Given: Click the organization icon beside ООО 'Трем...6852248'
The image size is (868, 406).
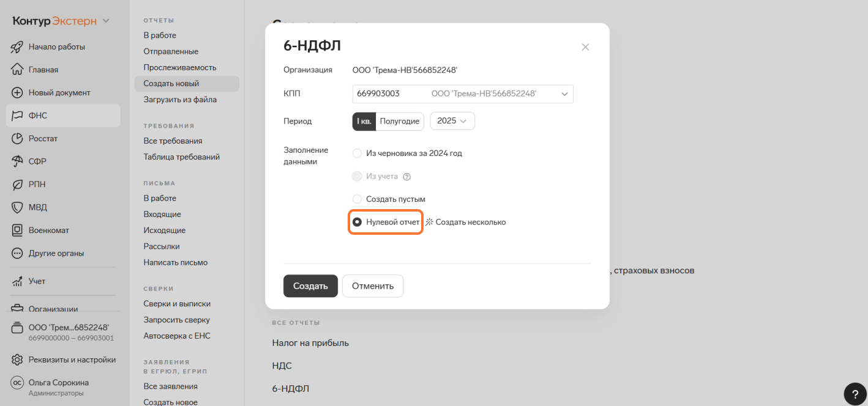Looking at the screenshot, I should pos(17,328).
